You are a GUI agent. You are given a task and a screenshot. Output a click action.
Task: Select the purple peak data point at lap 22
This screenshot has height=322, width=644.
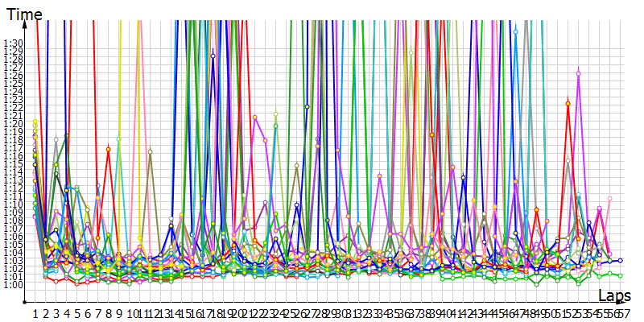coord(254,118)
